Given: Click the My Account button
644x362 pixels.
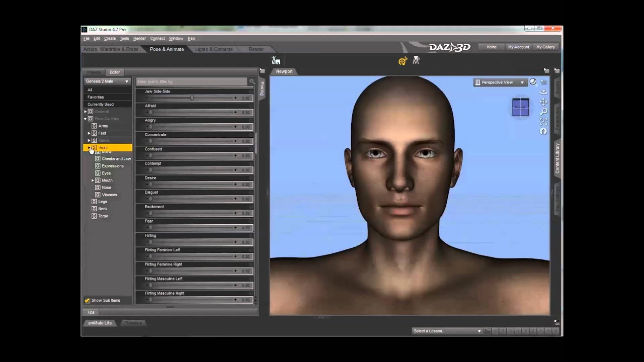Looking at the screenshot, I should tap(519, 47).
